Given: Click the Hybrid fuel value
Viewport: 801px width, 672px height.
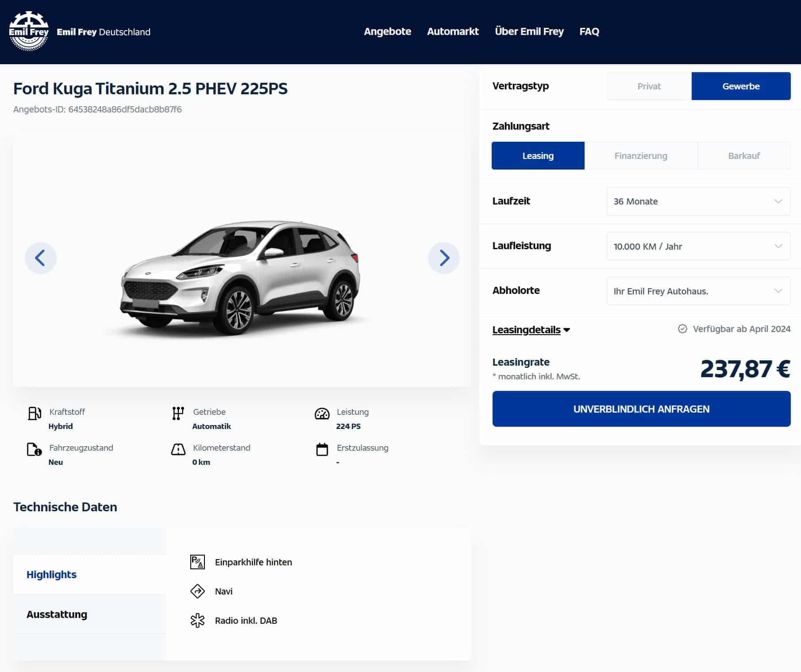Looking at the screenshot, I should tap(61, 426).
